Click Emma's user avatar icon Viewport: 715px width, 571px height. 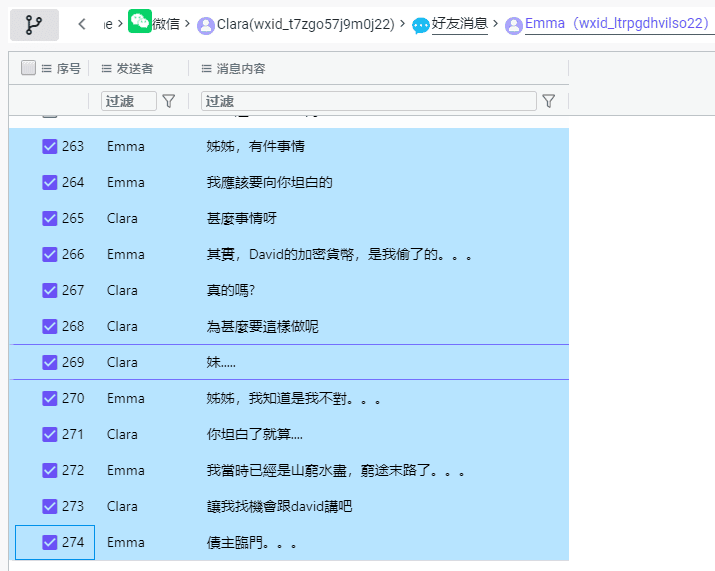tap(513, 26)
